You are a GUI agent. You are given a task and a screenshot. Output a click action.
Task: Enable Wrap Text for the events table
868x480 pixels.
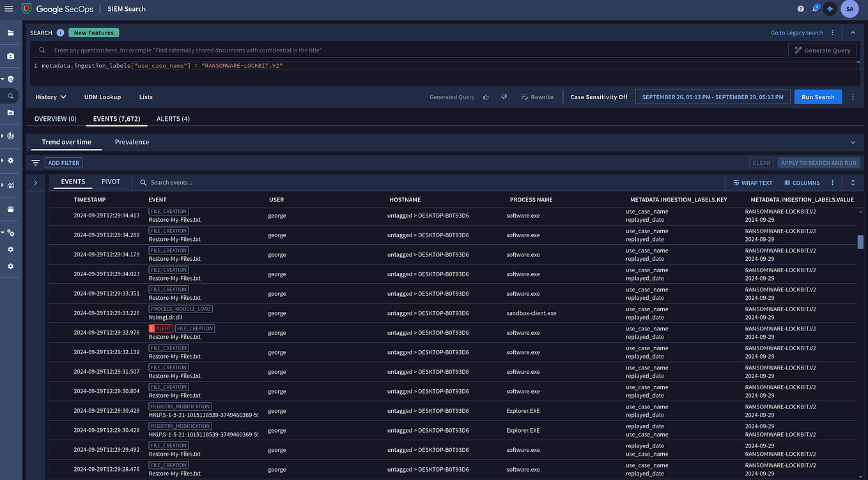pos(753,183)
